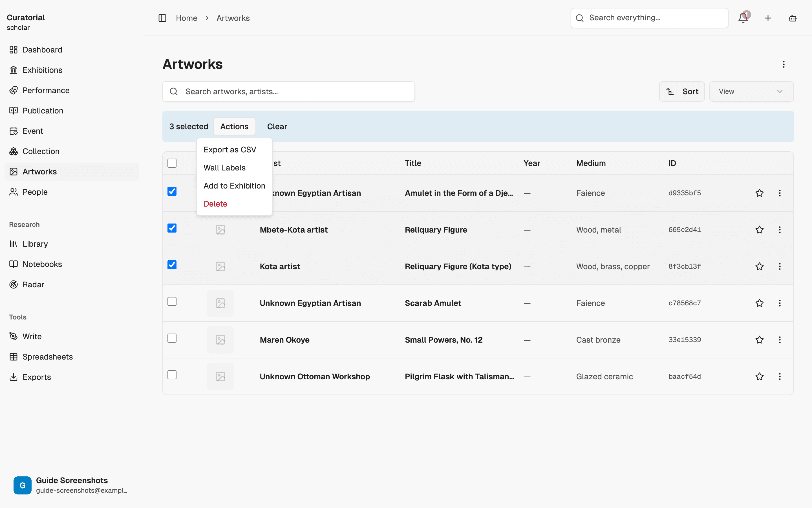Star the Kota artist row
The image size is (812, 508).
pos(760,266)
